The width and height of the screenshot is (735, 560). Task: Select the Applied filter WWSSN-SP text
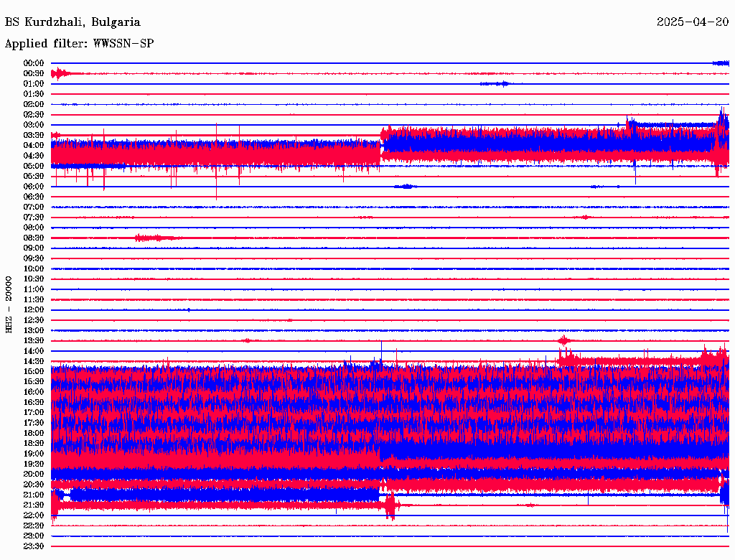(x=79, y=44)
